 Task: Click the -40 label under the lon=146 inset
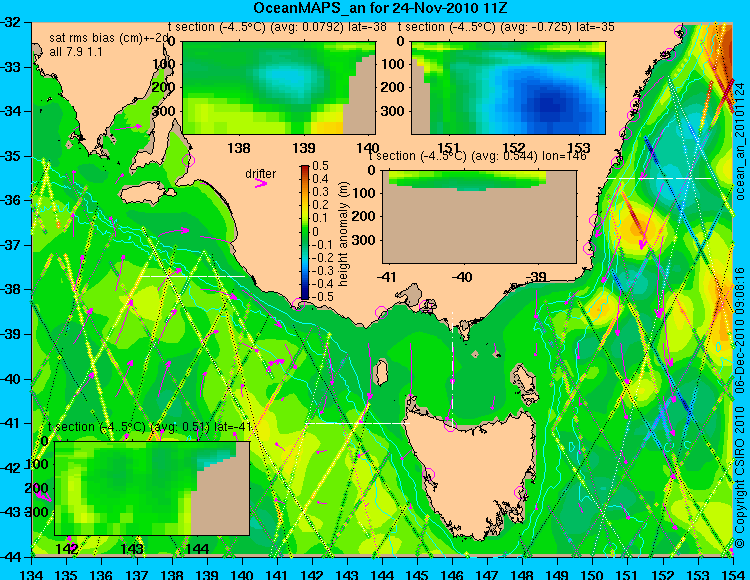click(x=463, y=277)
